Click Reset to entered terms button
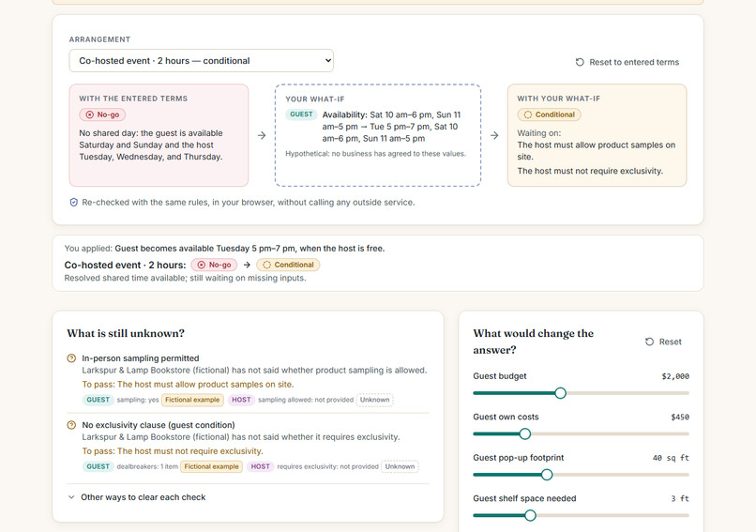The image size is (756, 532). coord(627,62)
